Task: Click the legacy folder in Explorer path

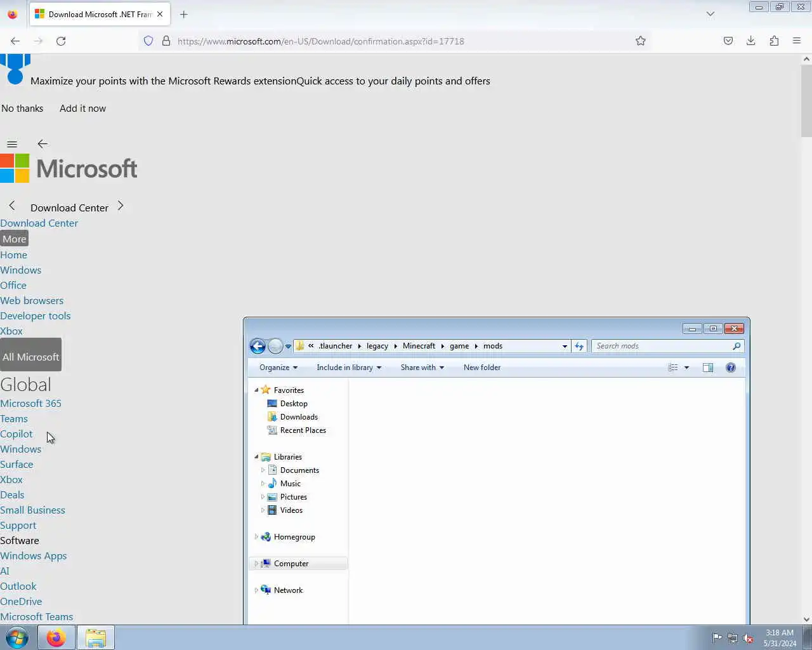Action: tap(377, 346)
